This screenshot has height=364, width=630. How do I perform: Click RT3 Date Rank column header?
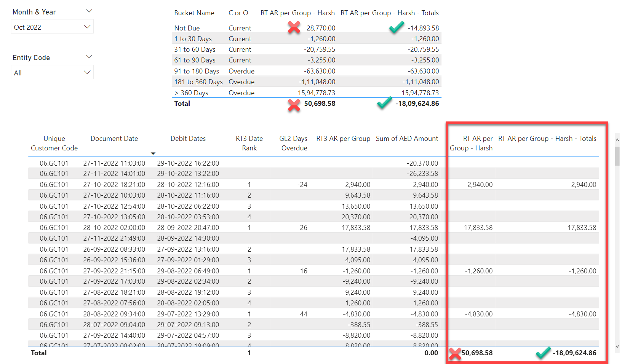point(249,143)
